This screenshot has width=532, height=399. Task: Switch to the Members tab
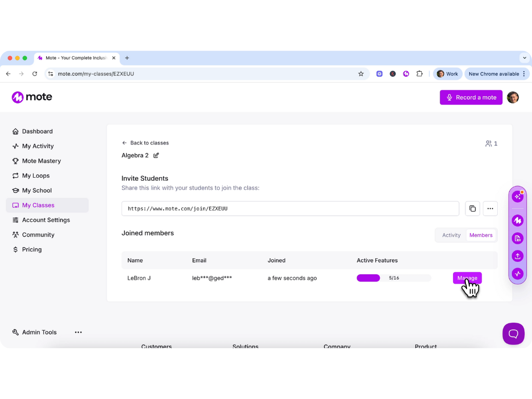click(481, 235)
